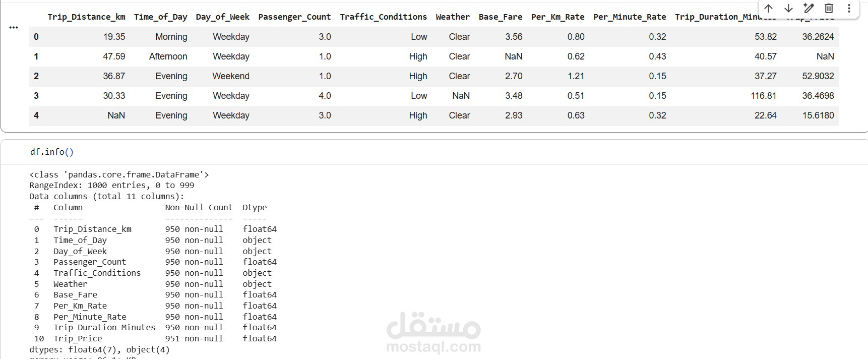The width and height of the screenshot is (868, 362).
Task: Click passenger count 4.0
Action: [x=325, y=96]
